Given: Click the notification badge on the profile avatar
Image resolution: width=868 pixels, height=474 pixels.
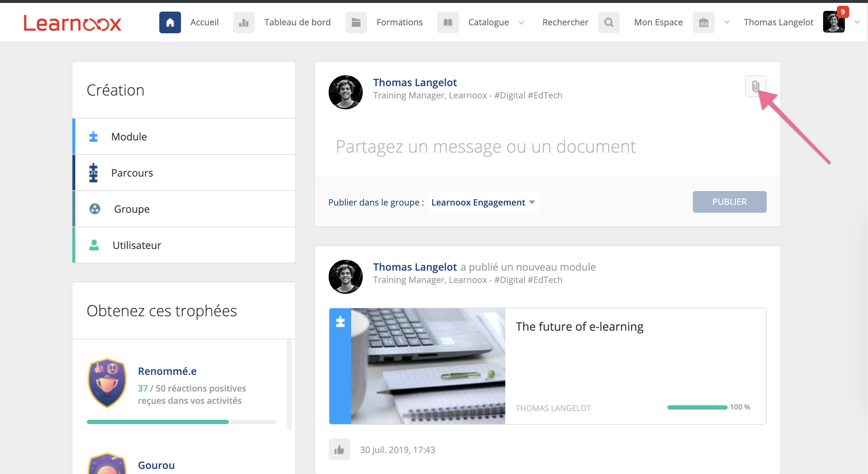Looking at the screenshot, I should (843, 12).
